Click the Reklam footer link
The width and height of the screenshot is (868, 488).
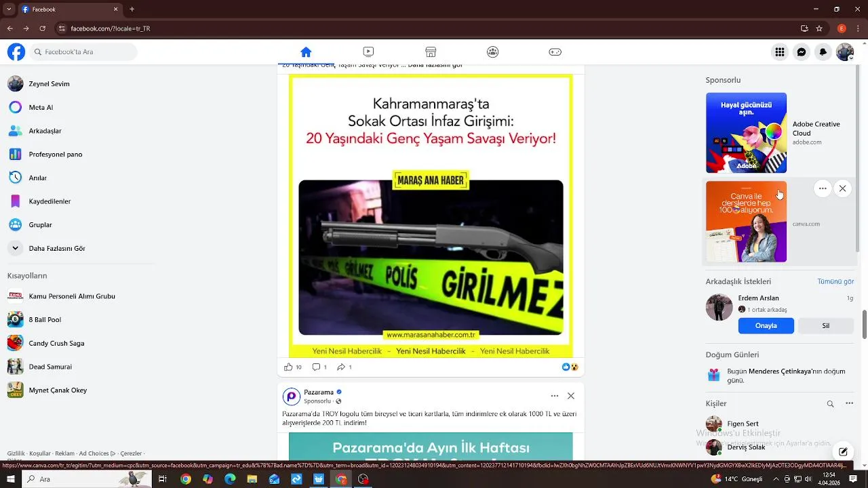coord(64,453)
